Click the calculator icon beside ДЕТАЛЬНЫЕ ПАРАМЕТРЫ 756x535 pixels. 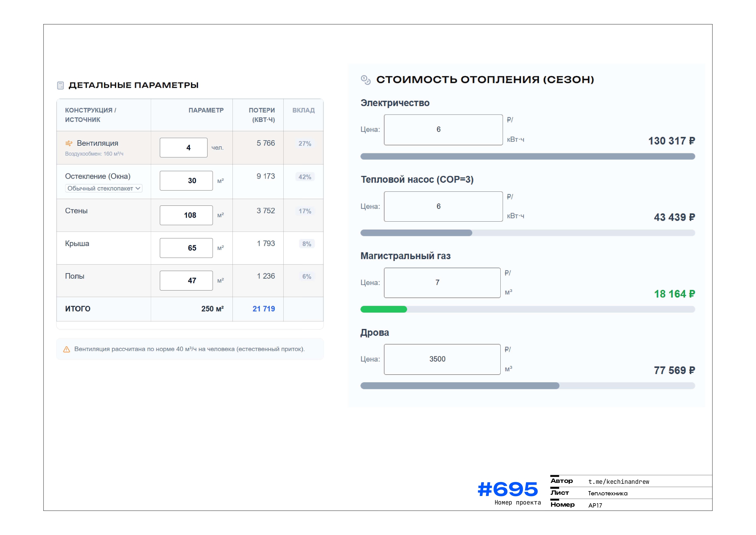point(60,85)
